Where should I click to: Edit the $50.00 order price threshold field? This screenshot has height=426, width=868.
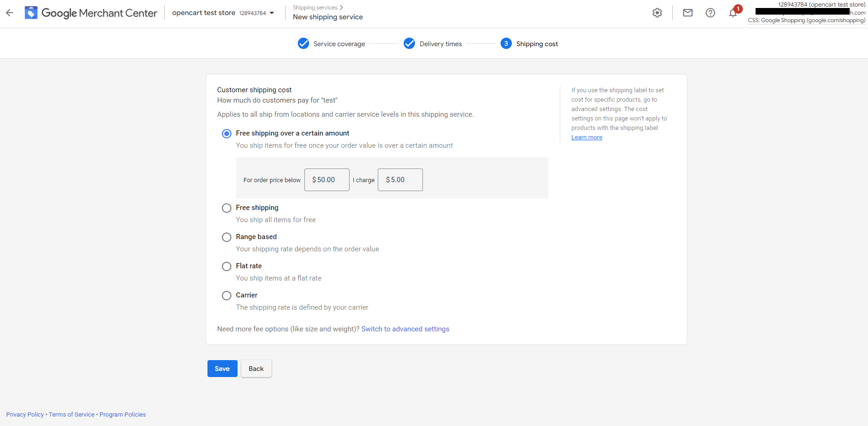326,180
